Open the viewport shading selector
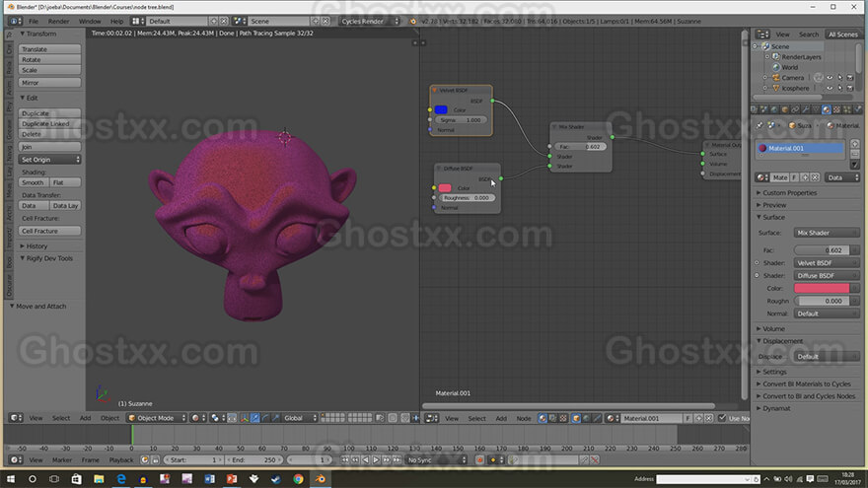 [x=198, y=418]
